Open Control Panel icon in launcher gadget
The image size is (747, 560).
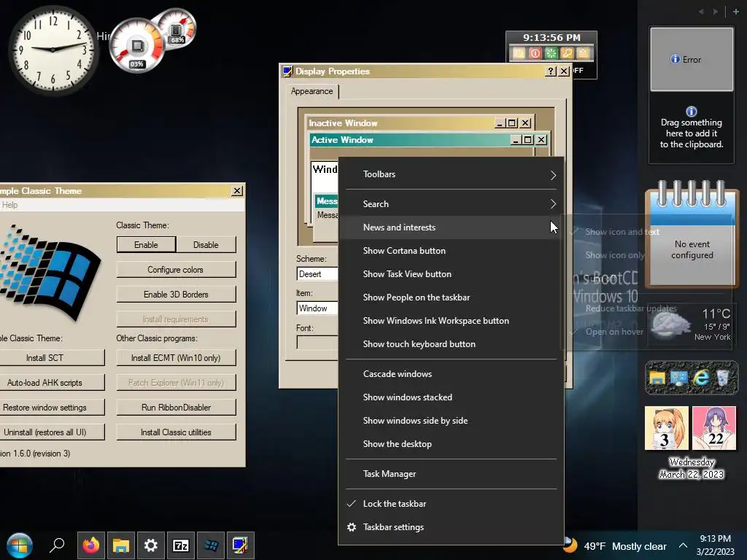[679, 378]
